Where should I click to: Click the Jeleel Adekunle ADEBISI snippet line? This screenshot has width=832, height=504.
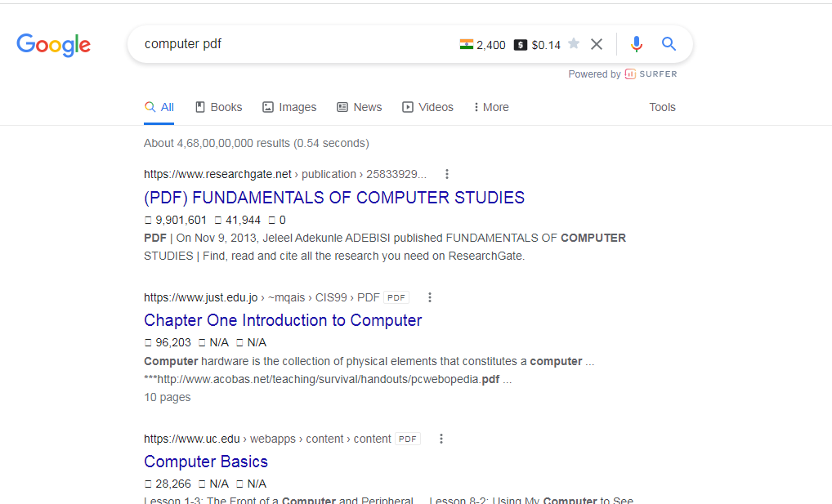click(x=385, y=238)
